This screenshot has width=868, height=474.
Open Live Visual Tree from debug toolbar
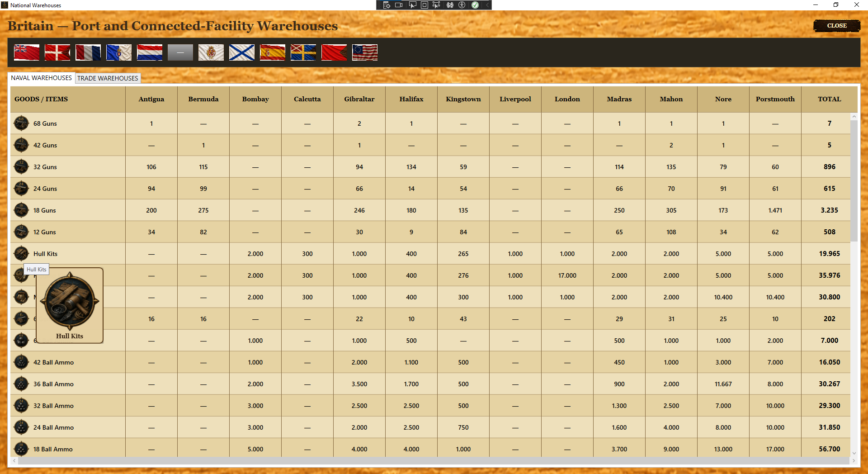click(387, 5)
